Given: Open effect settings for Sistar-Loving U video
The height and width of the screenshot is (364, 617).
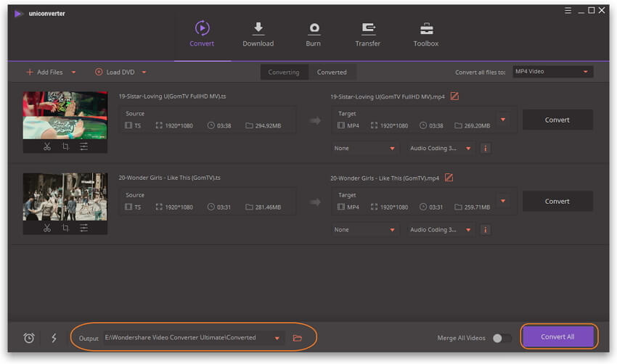Looking at the screenshot, I should [x=83, y=146].
